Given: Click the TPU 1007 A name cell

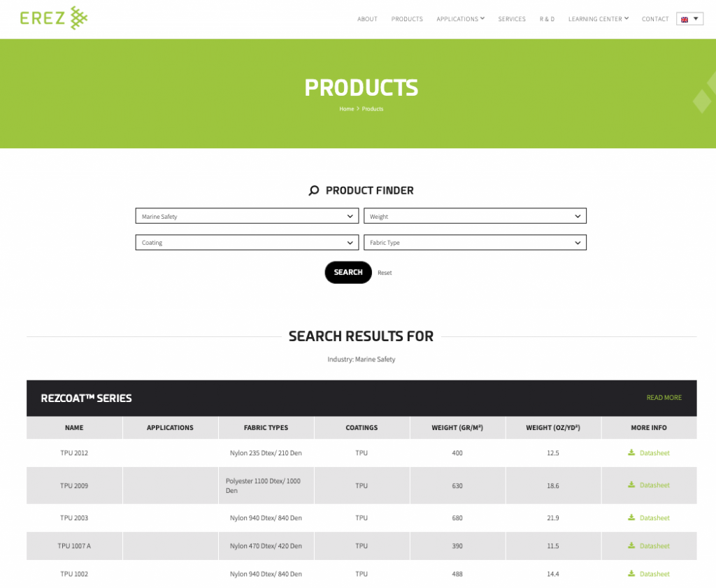Looking at the screenshot, I should (x=74, y=545).
